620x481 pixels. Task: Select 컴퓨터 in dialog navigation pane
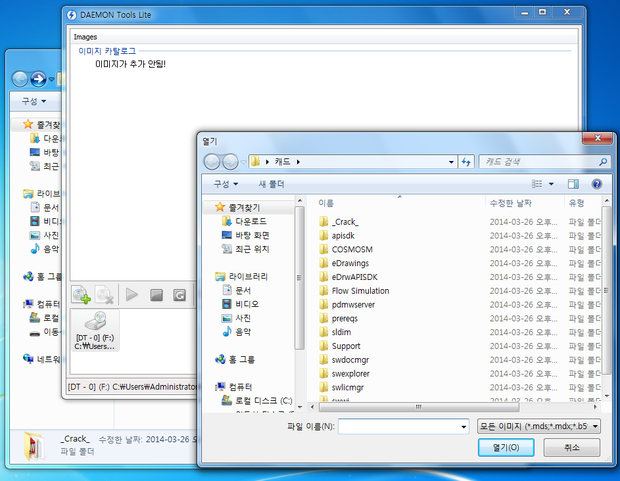240,387
